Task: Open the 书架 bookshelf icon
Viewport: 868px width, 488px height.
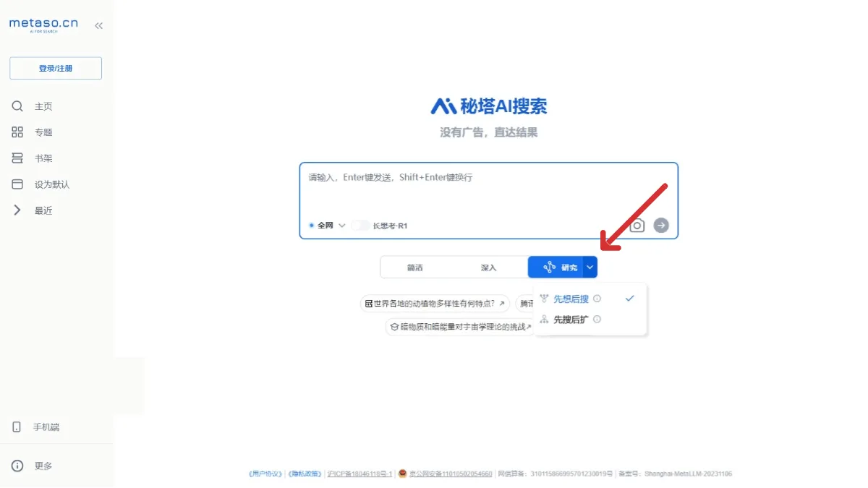Action: [17, 158]
